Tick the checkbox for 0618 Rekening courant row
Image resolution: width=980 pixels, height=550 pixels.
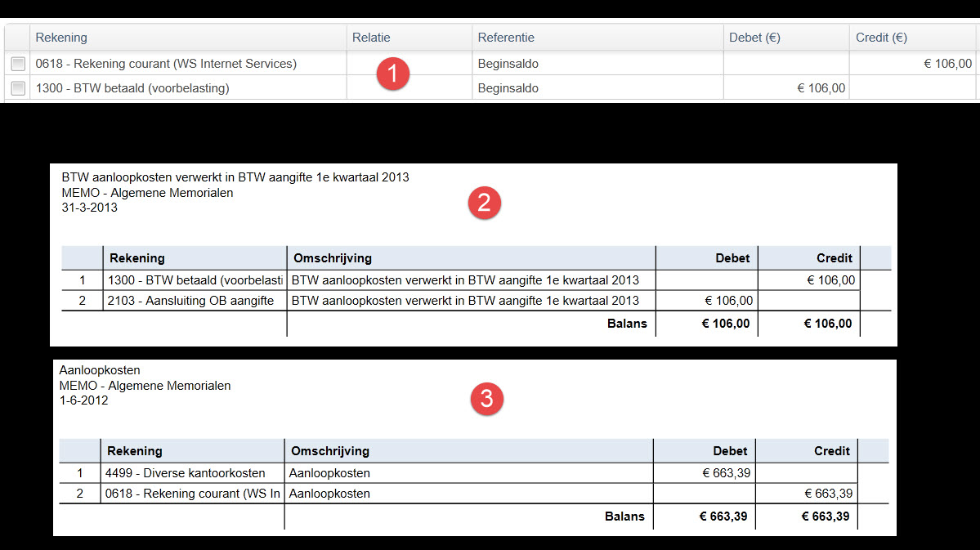(18, 64)
